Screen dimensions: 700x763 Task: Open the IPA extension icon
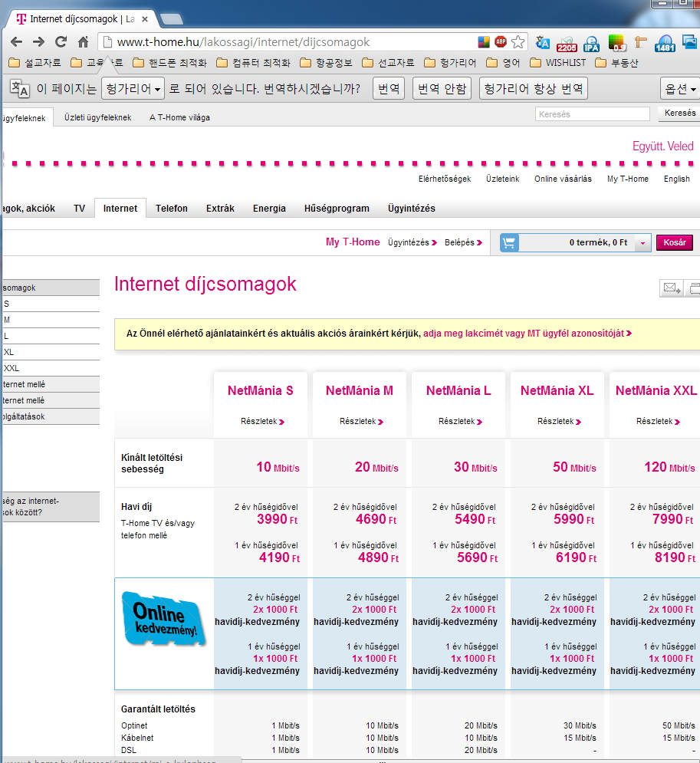click(x=592, y=44)
